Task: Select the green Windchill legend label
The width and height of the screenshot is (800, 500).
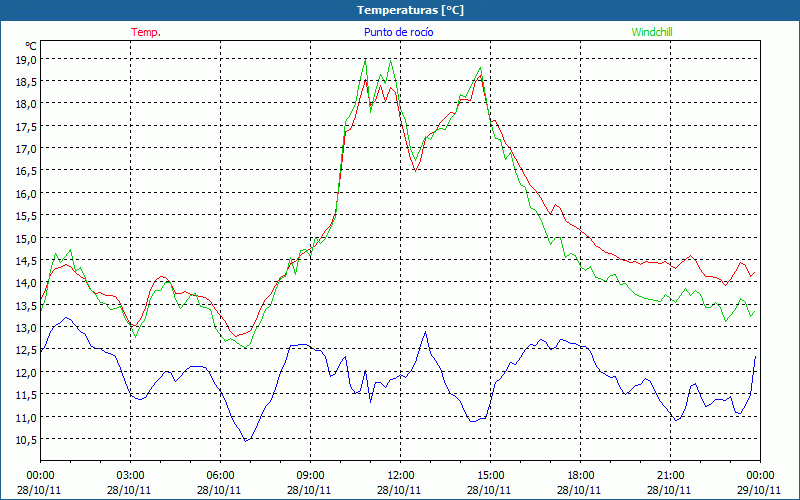Action: click(652, 32)
